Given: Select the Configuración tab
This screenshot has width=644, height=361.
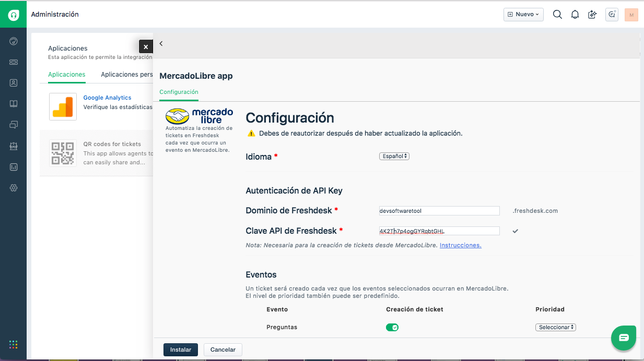Looking at the screenshot, I should click(179, 92).
